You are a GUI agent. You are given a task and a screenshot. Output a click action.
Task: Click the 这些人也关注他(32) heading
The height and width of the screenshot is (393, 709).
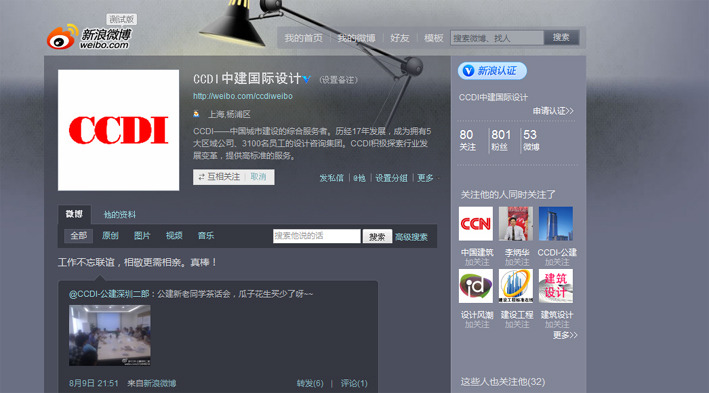pos(503,382)
